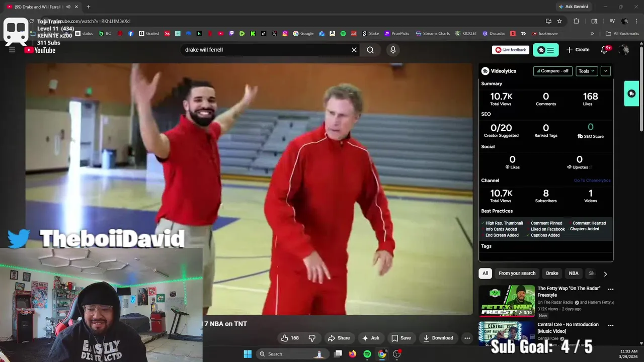Go to the YouTube home logo
644x362 pixels.
[x=40, y=50]
